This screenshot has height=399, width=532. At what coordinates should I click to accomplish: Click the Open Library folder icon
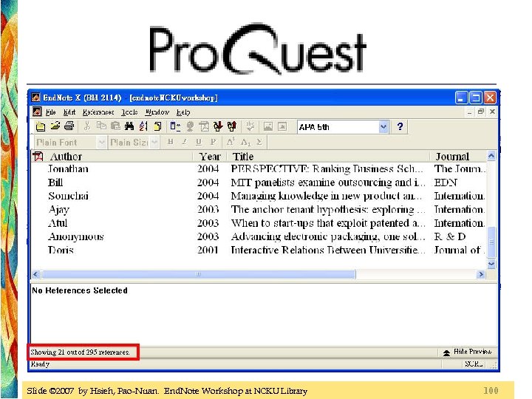[55, 126]
